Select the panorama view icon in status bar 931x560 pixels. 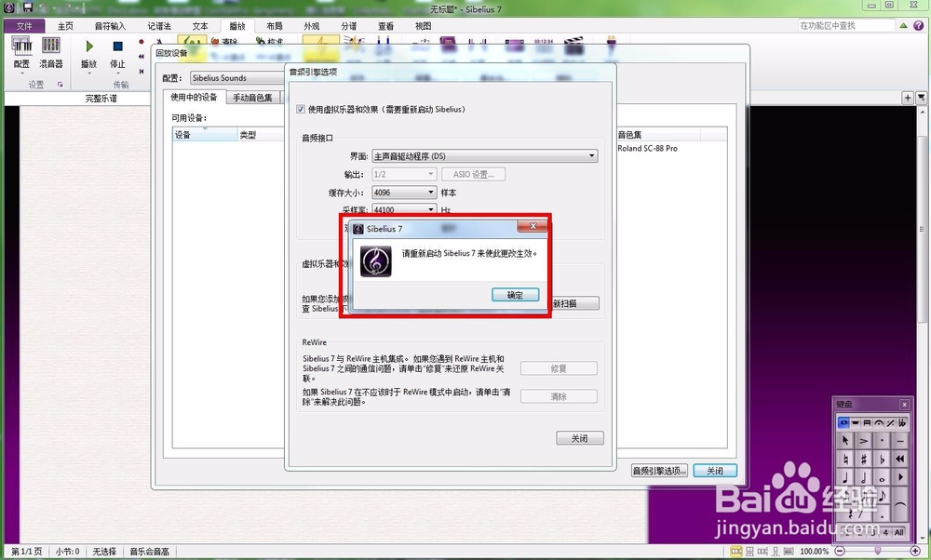[789, 551]
